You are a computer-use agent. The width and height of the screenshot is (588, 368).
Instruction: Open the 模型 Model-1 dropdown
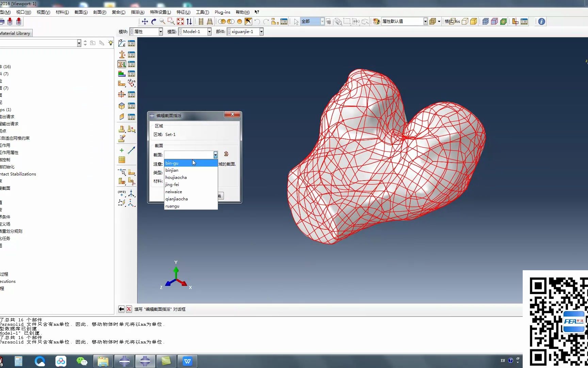(209, 31)
